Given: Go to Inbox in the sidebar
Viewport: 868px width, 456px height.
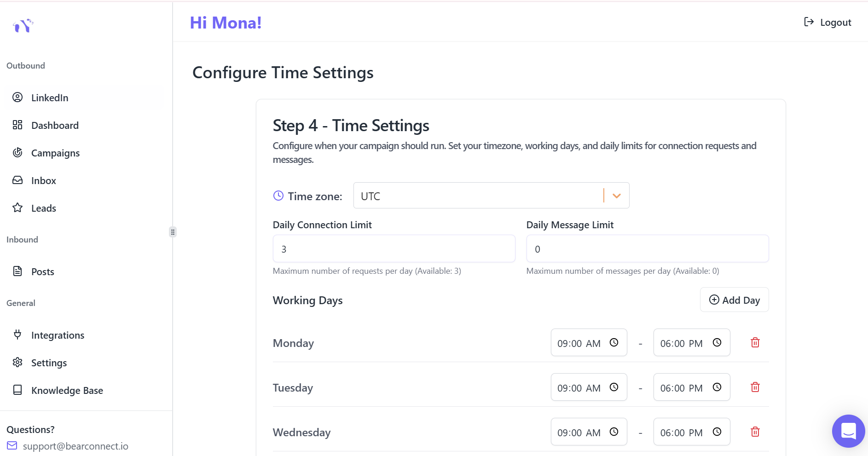Looking at the screenshot, I should coord(43,180).
